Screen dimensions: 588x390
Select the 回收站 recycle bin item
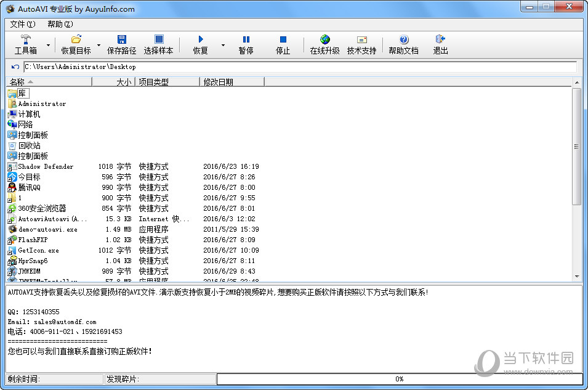coord(24,145)
